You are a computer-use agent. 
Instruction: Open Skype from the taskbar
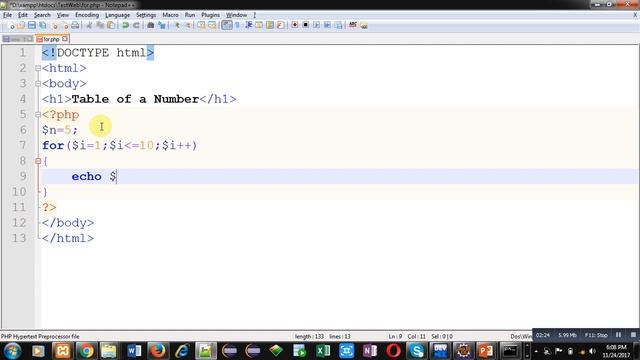coord(417,351)
